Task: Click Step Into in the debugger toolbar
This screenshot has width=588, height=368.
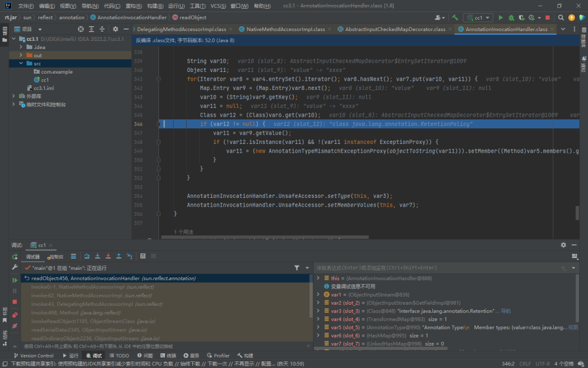Action: pos(97,256)
